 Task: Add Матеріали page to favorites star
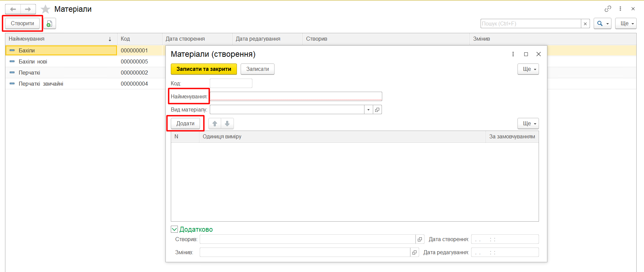click(x=45, y=9)
